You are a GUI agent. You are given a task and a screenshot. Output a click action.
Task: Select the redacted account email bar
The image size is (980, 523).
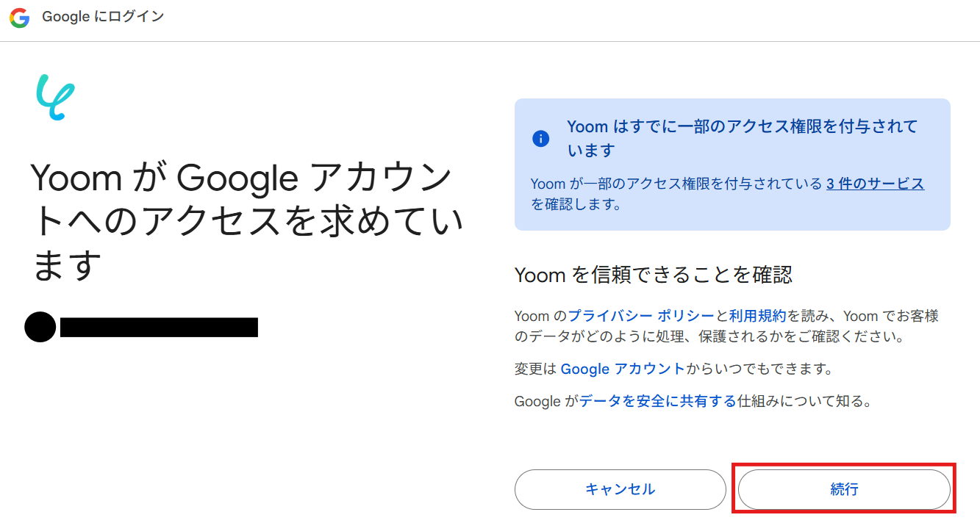pyautogui.click(x=159, y=328)
